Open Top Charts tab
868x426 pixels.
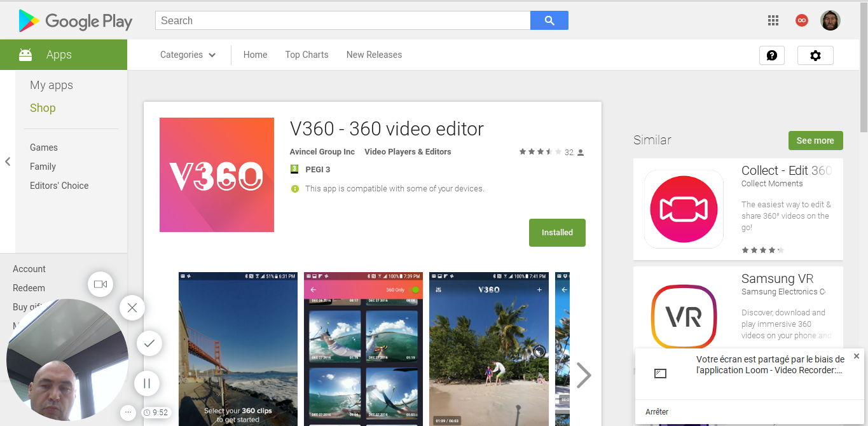307,55
